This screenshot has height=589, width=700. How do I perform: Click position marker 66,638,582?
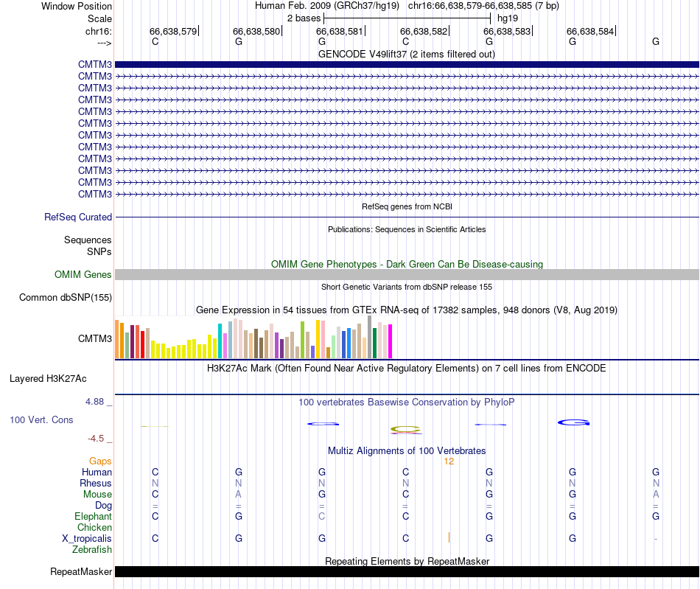tap(424, 31)
